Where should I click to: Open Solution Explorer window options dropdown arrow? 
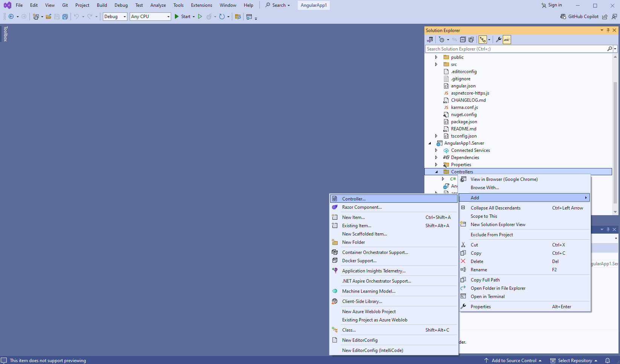coord(602,30)
